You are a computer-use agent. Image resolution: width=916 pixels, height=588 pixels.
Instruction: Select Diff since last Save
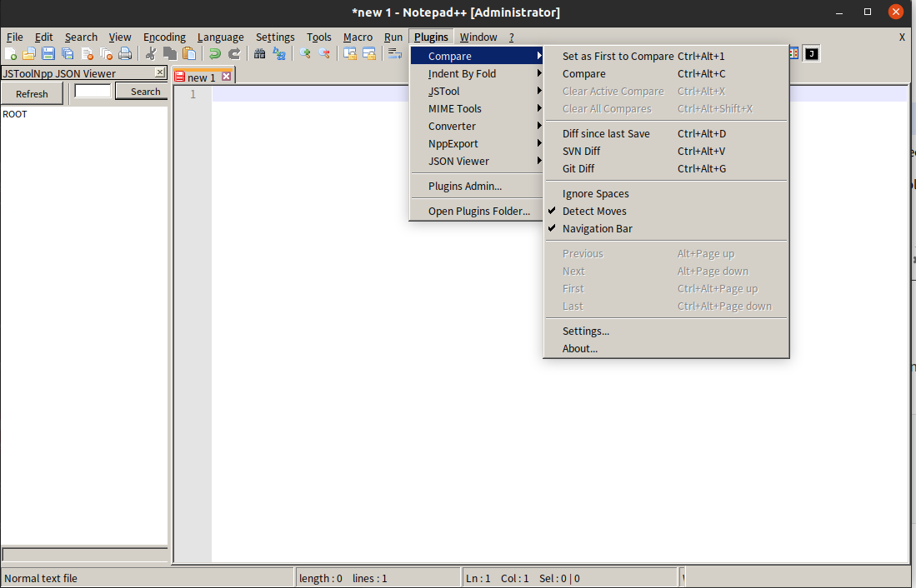666,134
